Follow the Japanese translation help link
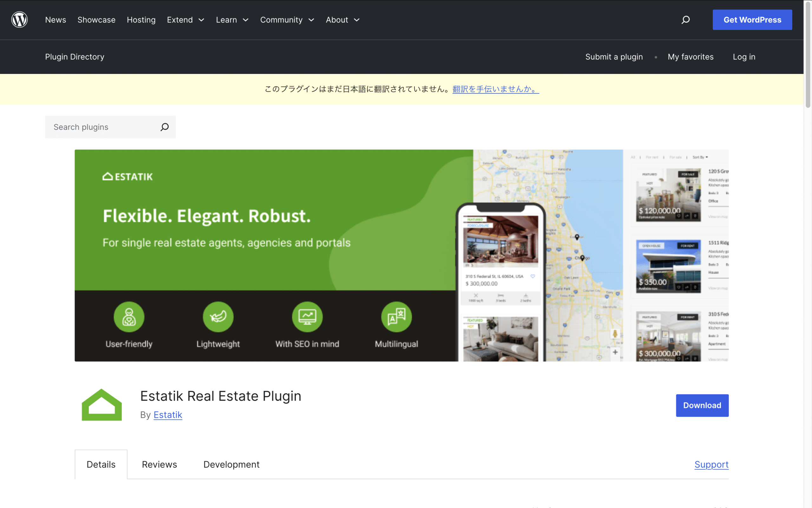812x508 pixels. (495, 89)
